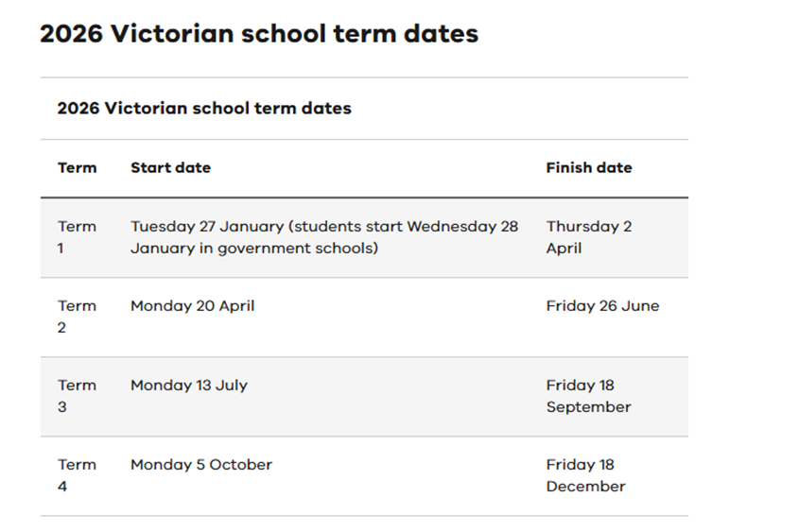The image size is (799, 532).
Task: Click the 'Start date' column header
Action: pos(170,168)
